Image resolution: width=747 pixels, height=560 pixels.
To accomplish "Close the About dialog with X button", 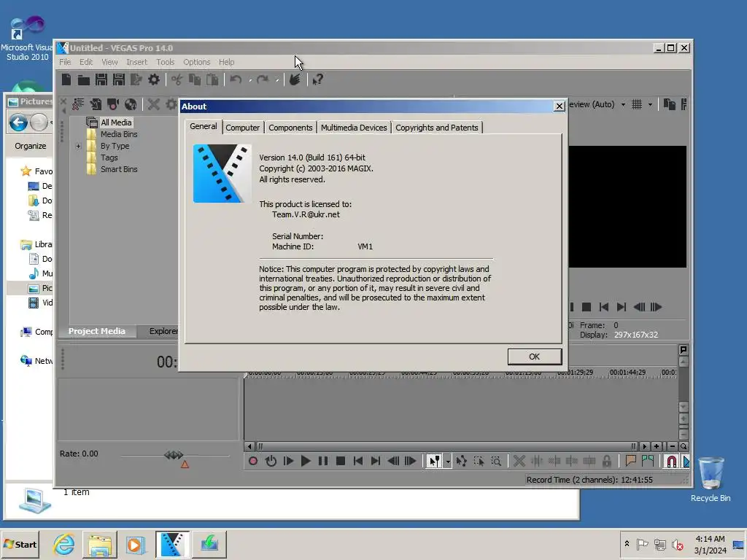I will [560, 106].
